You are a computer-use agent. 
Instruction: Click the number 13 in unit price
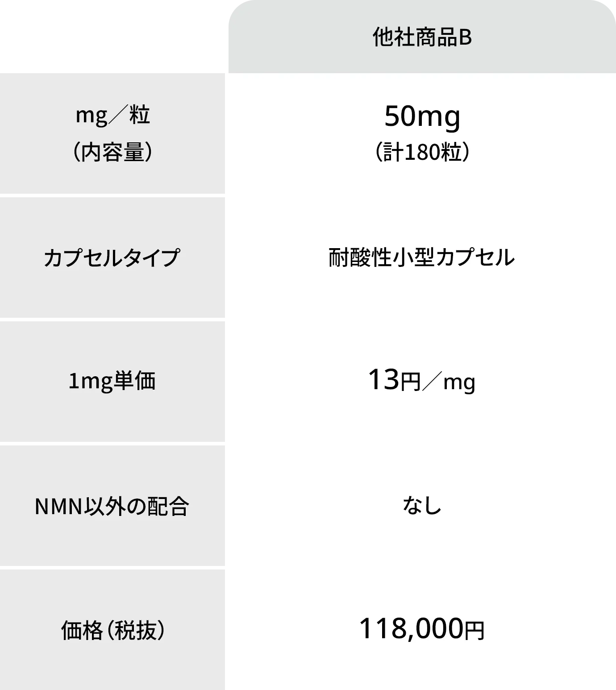pyautogui.click(x=383, y=381)
